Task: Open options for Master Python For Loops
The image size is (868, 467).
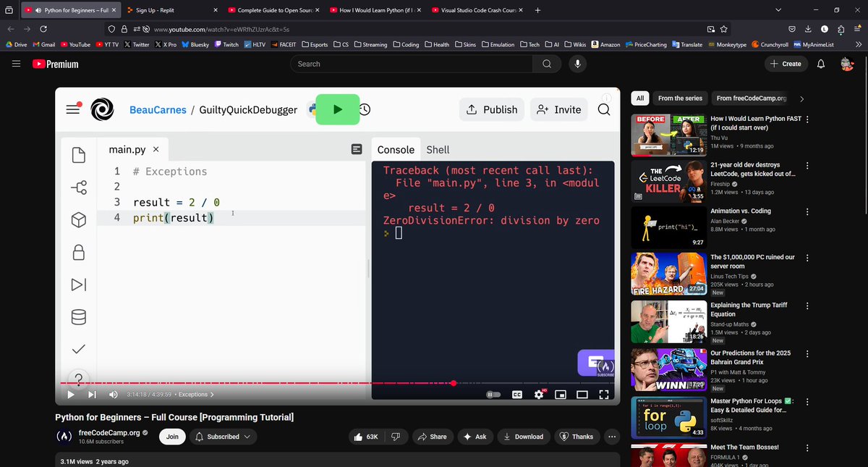Action: 807,402
